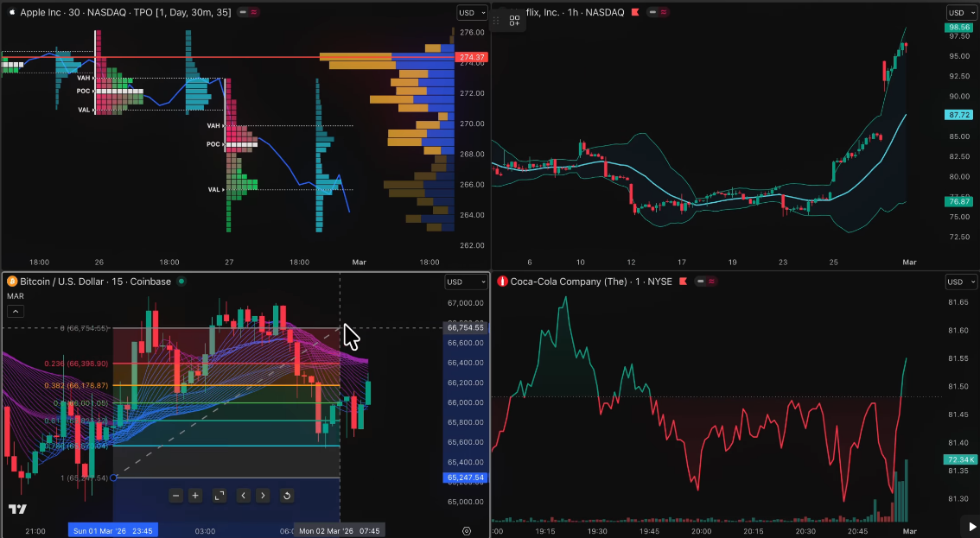
Task: Click the MAR label on Bitcoin chart
Action: point(16,296)
